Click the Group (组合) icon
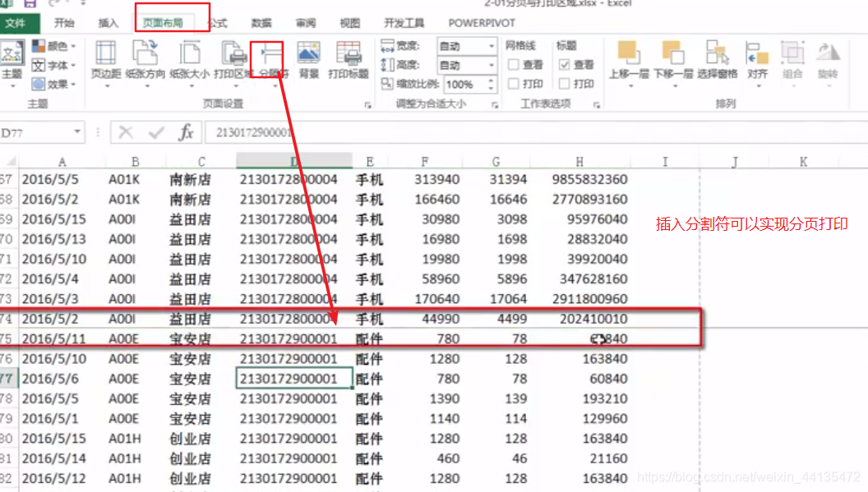 point(792,53)
